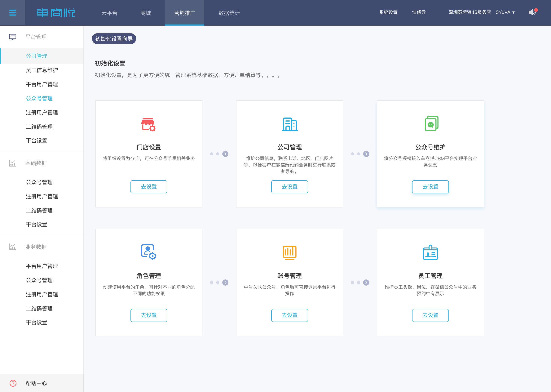Click arrow between 账号管理 and 员工管理
Screen dimensions: 551x392
[x=366, y=282]
